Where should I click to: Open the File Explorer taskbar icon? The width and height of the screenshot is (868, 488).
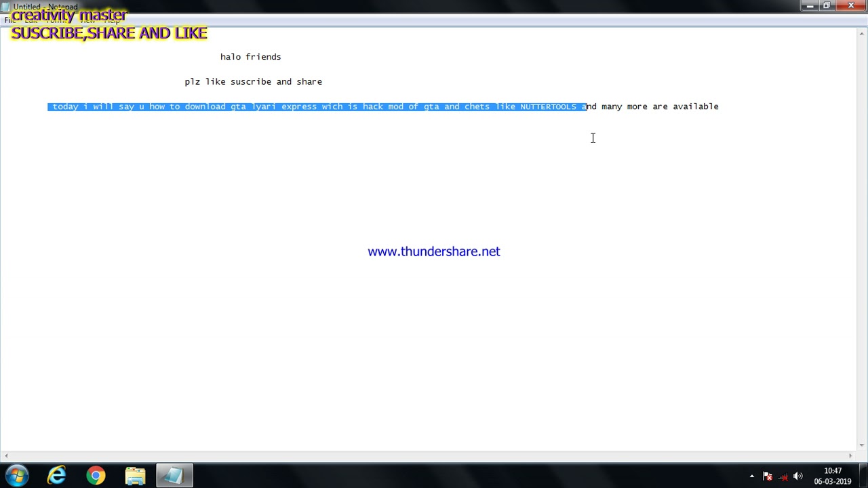[x=135, y=475]
